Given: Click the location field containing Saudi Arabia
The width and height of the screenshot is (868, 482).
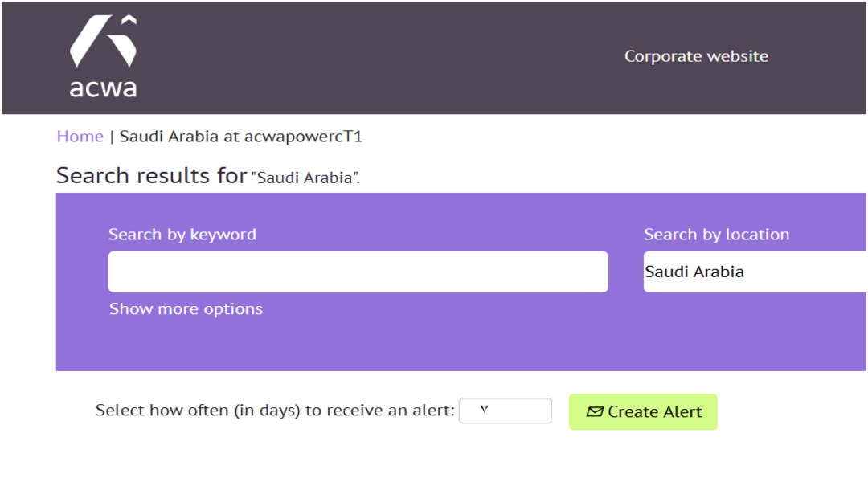Looking at the screenshot, I should click(x=755, y=272).
